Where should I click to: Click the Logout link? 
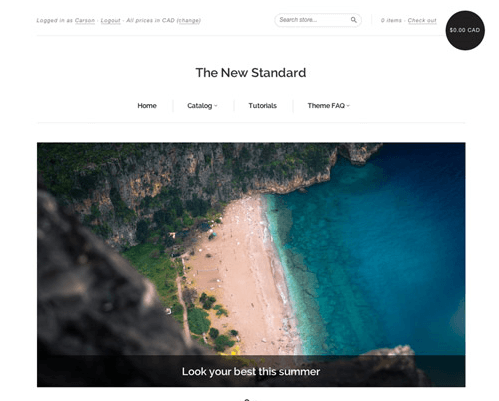point(110,20)
